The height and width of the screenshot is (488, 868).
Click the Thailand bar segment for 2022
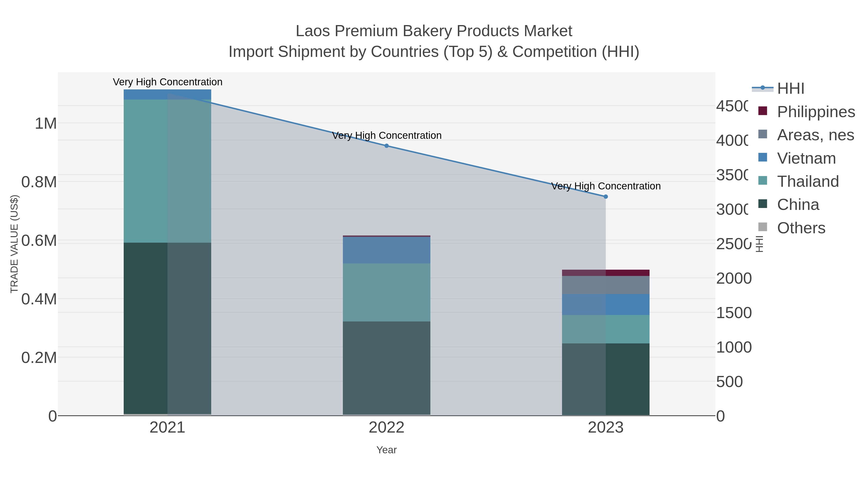(387, 293)
